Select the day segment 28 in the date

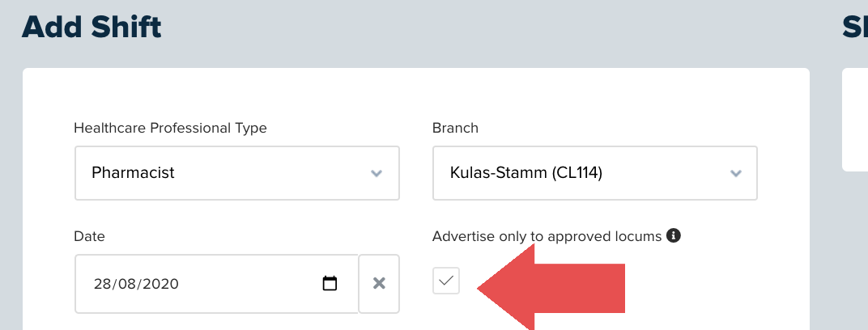(102, 284)
